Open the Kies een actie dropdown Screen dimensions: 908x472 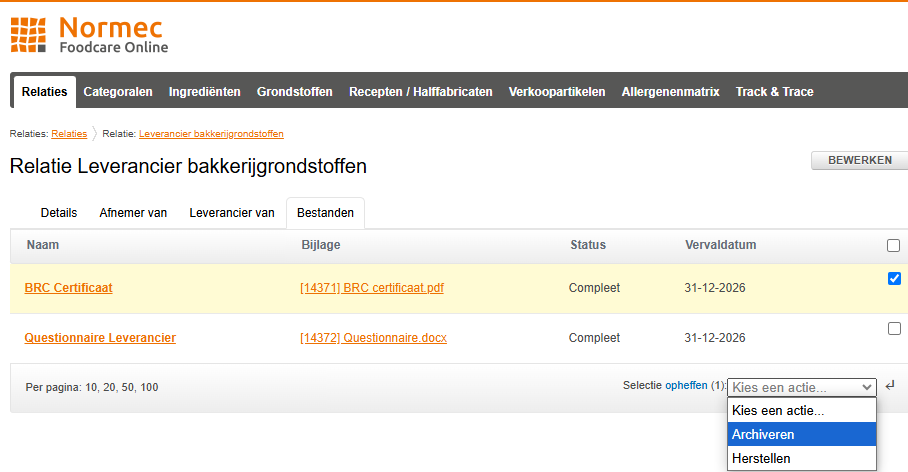click(x=801, y=387)
